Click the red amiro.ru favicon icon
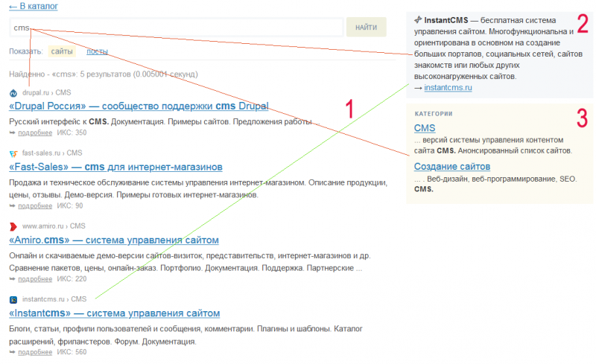The image size is (596, 364). point(13,227)
